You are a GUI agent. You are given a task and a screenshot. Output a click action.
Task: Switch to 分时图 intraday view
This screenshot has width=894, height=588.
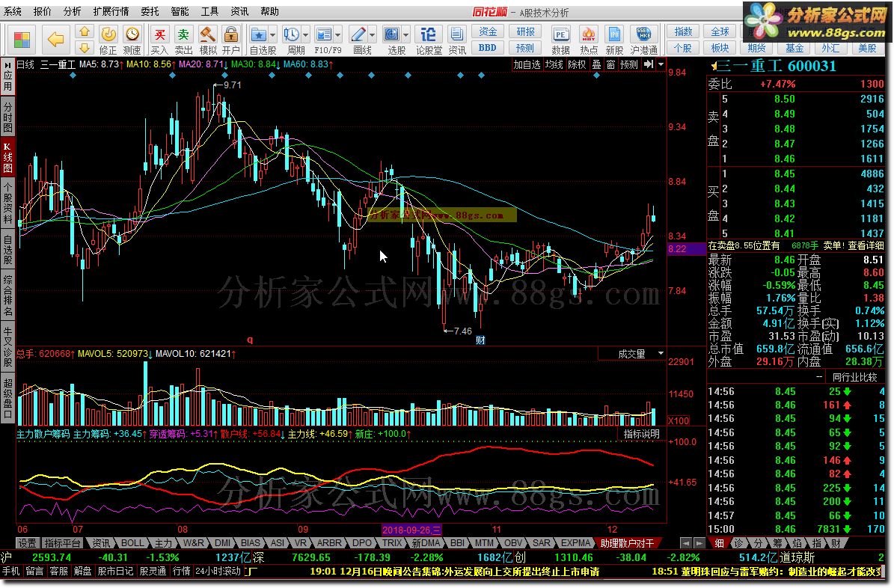(x=7, y=117)
